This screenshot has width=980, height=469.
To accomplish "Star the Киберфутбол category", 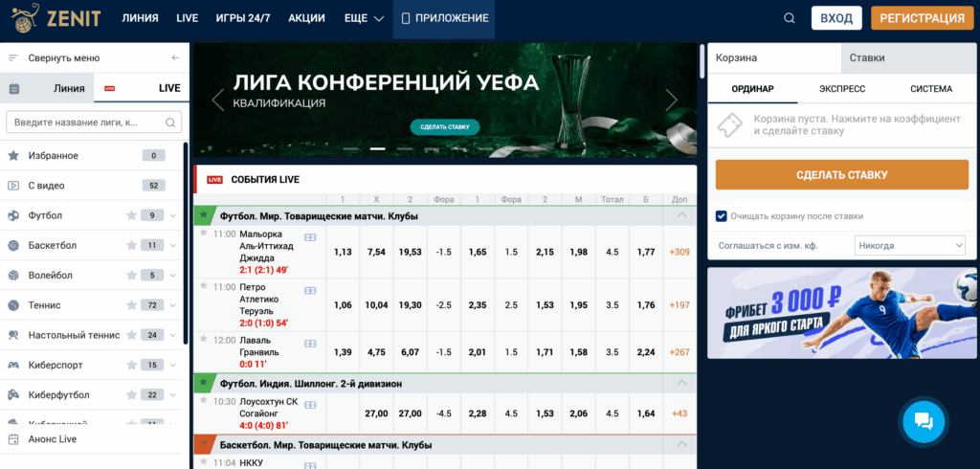I will pos(131,395).
